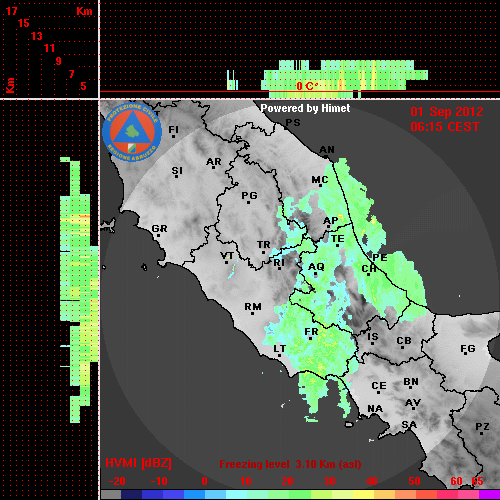The width and height of the screenshot is (500, 500).
Task: Click the 'BN' city label on map
Action: (411, 382)
